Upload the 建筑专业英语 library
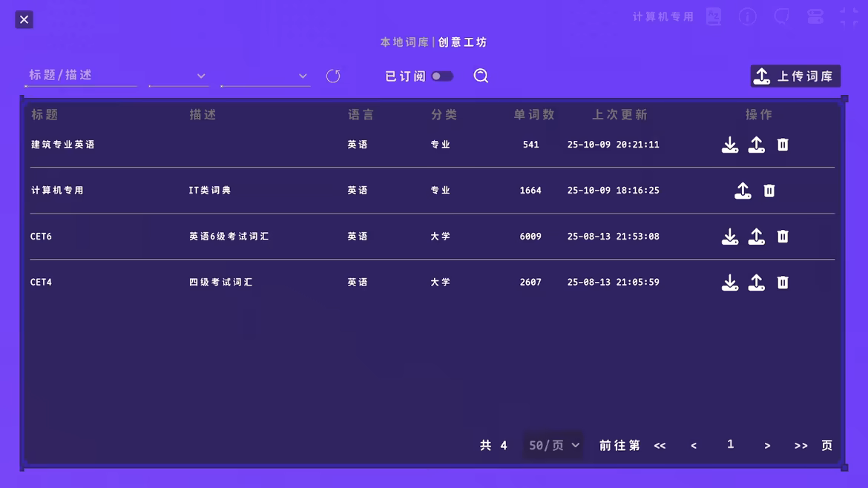The height and width of the screenshot is (488, 868). (756, 145)
